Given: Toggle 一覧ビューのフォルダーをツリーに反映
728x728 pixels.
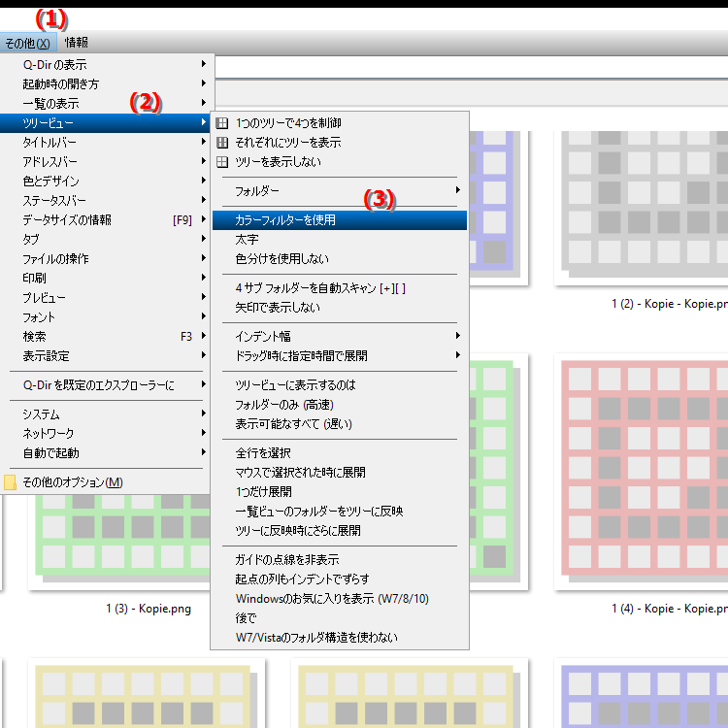Looking at the screenshot, I should (x=340, y=512).
